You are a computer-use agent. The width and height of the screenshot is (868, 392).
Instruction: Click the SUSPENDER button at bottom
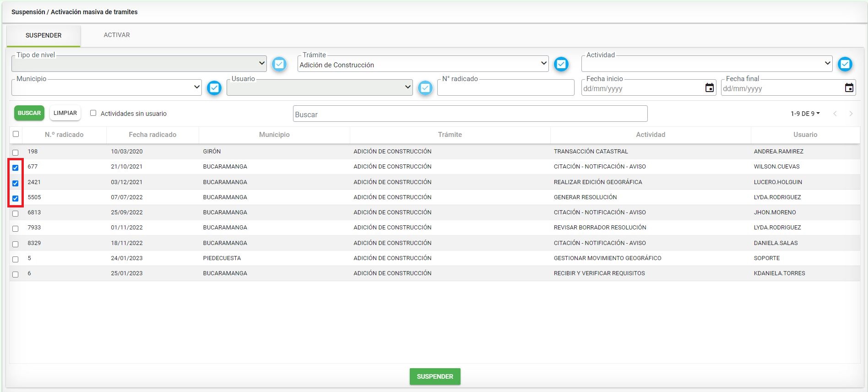point(435,376)
